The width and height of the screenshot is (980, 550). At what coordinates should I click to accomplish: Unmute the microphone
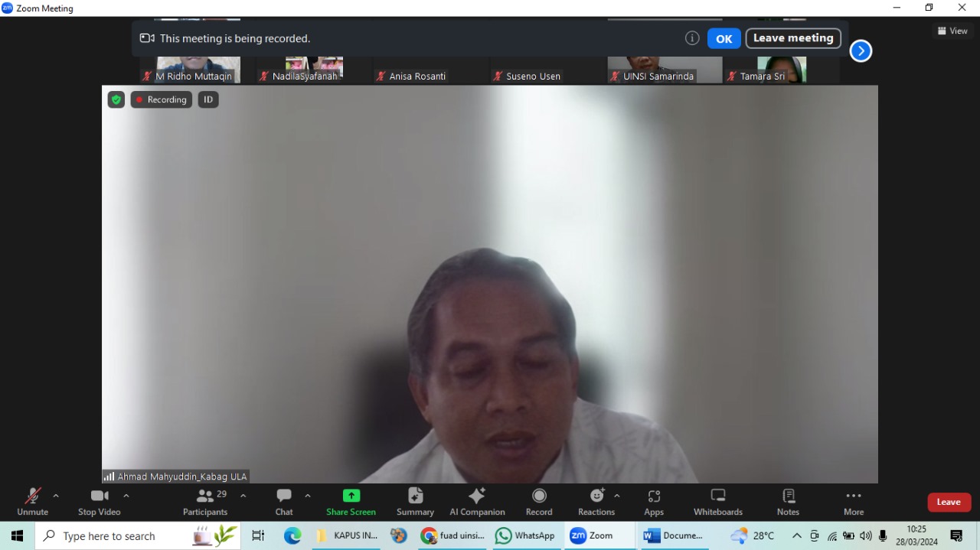32,502
